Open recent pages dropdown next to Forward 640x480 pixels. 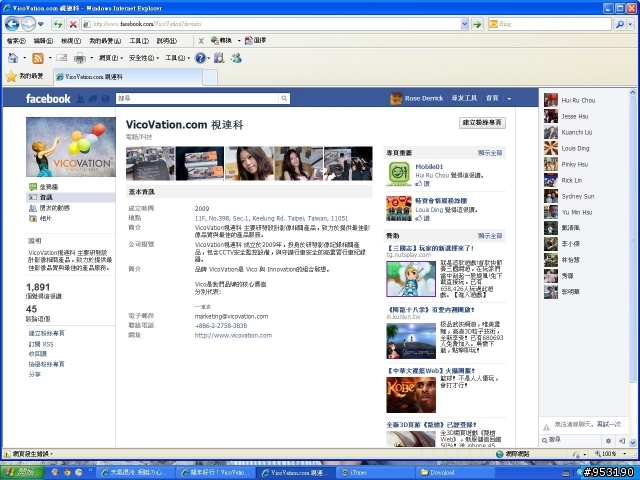41,24
